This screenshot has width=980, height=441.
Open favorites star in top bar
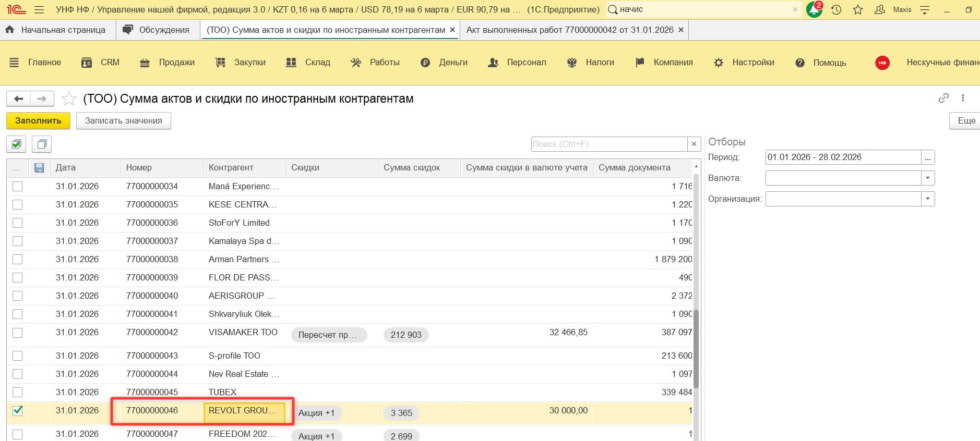pos(858,9)
